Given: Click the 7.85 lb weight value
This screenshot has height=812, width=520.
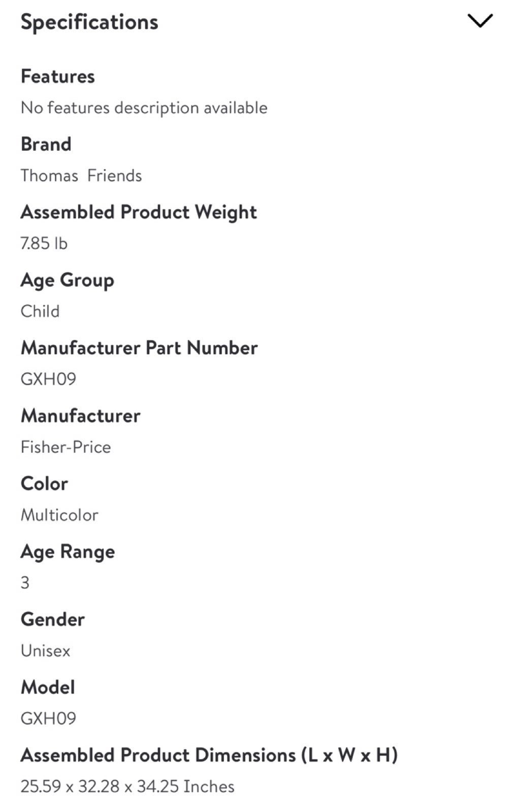Looking at the screenshot, I should click(x=44, y=244).
